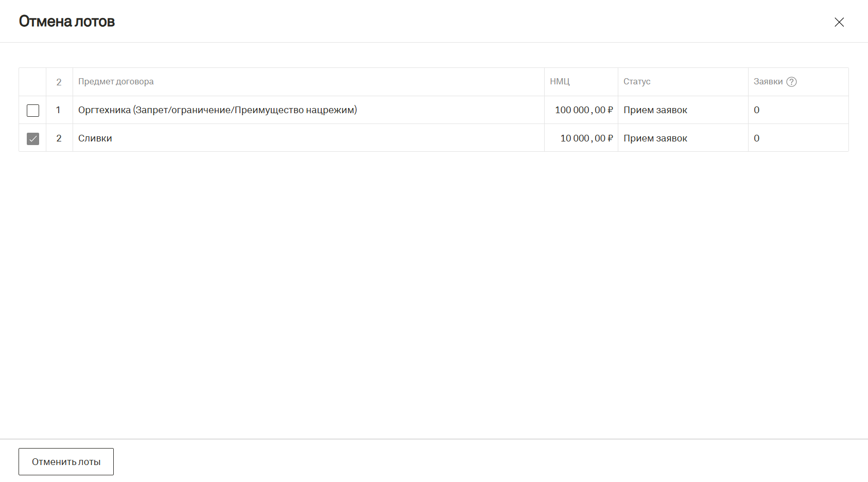Click the lot count 2 in table header

pos(59,82)
